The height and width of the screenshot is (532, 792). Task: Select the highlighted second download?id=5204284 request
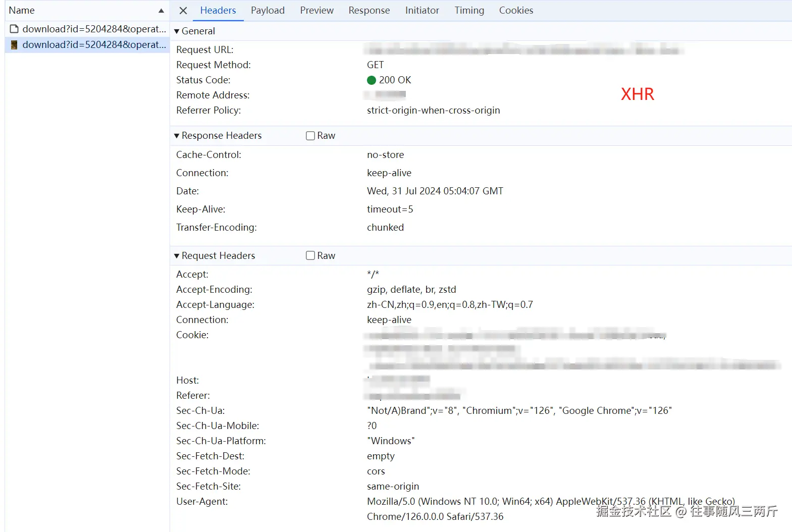[87, 45]
